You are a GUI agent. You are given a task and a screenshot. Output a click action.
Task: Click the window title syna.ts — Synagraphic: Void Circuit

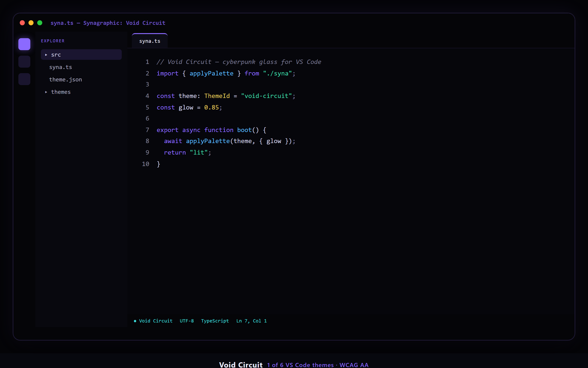[108, 23]
